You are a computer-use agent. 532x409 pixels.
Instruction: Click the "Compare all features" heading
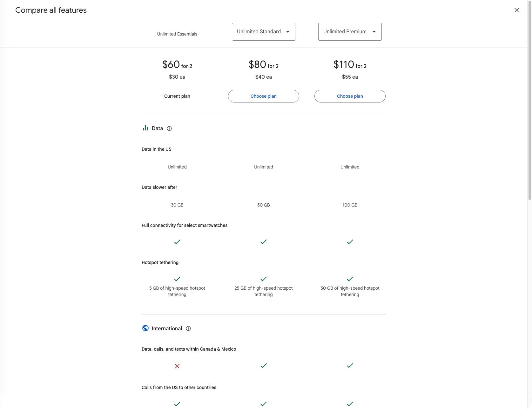pyautogui.click(x=51, y=10)
